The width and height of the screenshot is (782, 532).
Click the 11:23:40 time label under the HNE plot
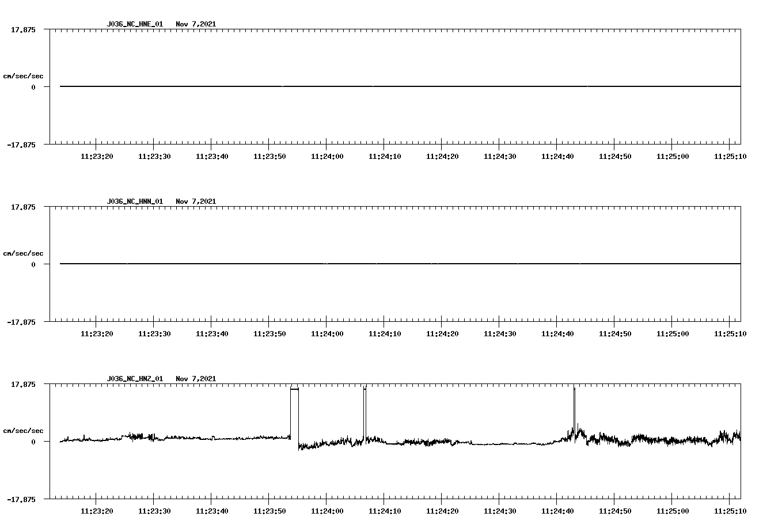[211, 156]
